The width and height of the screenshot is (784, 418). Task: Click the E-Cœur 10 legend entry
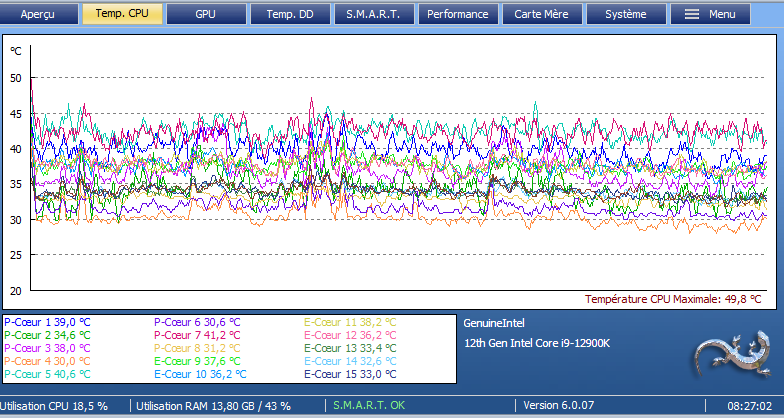point(199,373)
